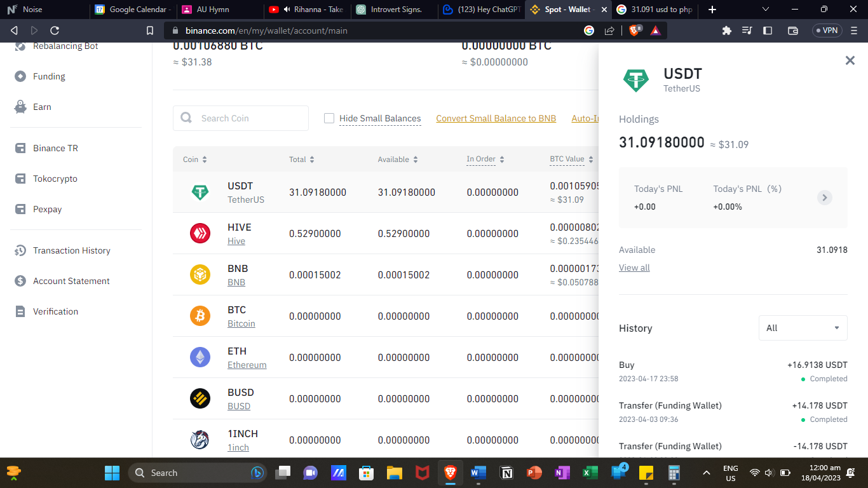Screen dimensions: 868x488
Task: Open File Explorer from taskbar
Action: (x=395, y=473)
